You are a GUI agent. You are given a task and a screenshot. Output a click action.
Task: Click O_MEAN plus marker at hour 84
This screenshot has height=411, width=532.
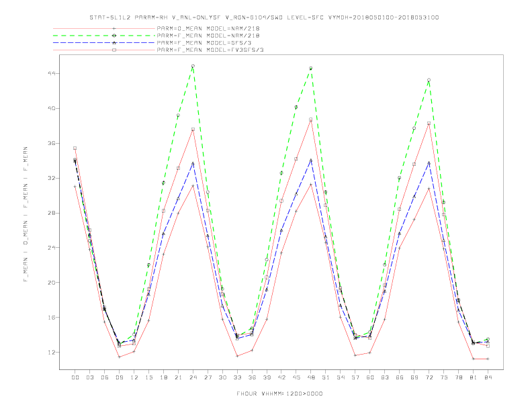(488, 359)
